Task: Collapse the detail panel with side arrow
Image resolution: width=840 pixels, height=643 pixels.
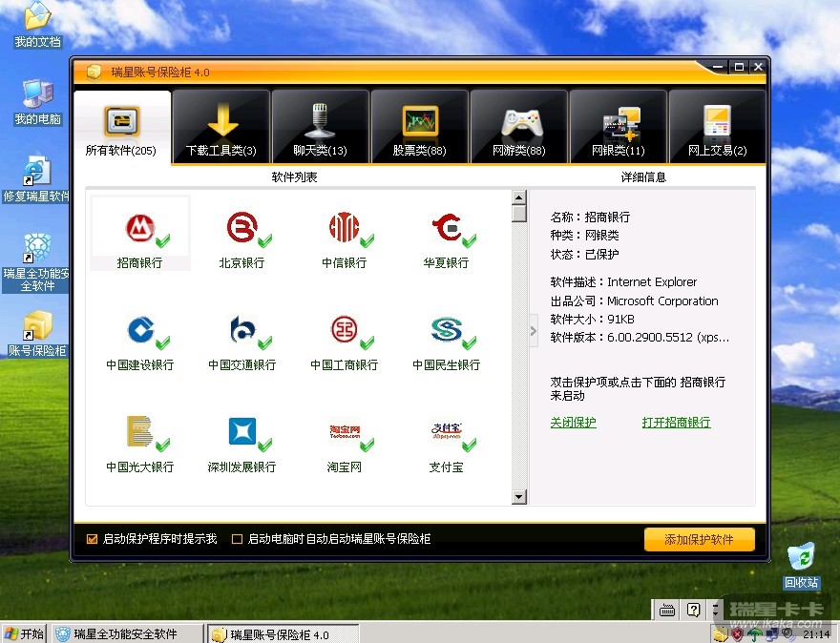Action: point(533,331)
